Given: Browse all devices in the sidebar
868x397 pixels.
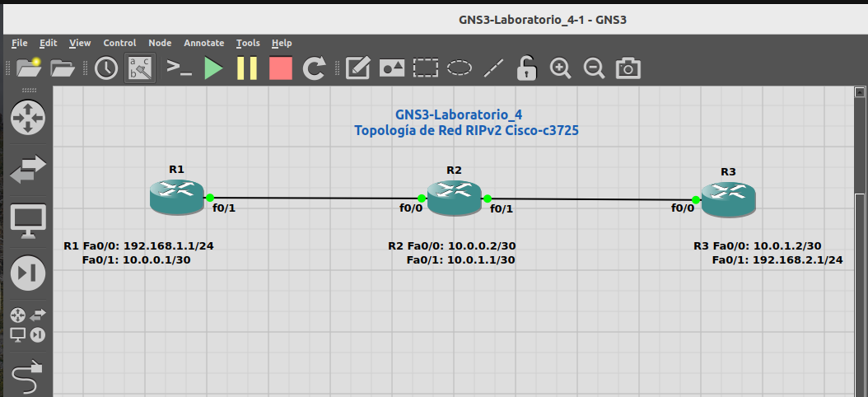Looking at the screenshot, I should (28, 325).
